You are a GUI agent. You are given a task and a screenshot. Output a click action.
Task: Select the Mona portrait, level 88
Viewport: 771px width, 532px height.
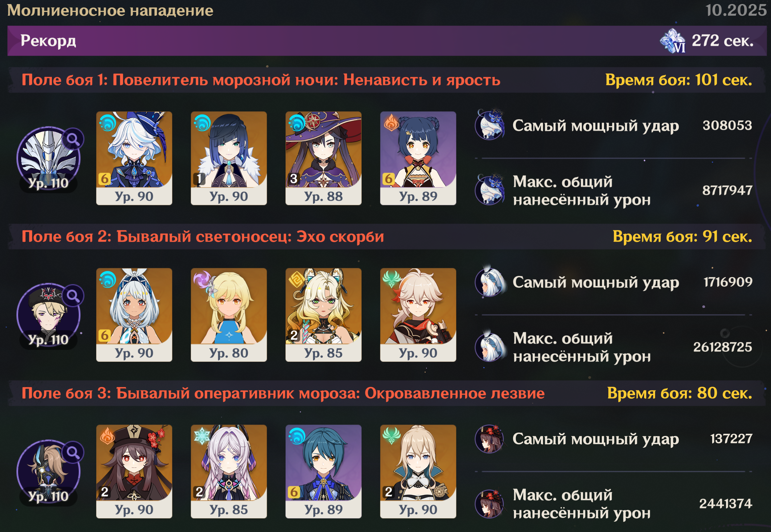[x=323, y=158]
